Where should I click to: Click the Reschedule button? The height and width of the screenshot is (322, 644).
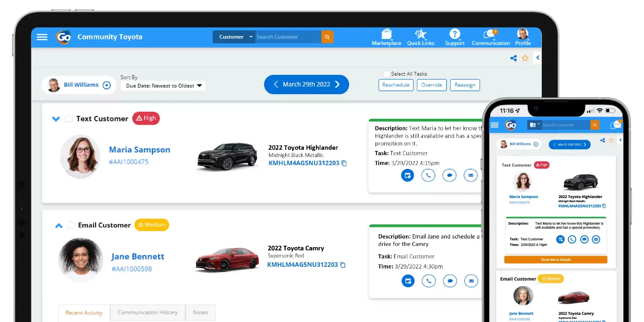396,85
